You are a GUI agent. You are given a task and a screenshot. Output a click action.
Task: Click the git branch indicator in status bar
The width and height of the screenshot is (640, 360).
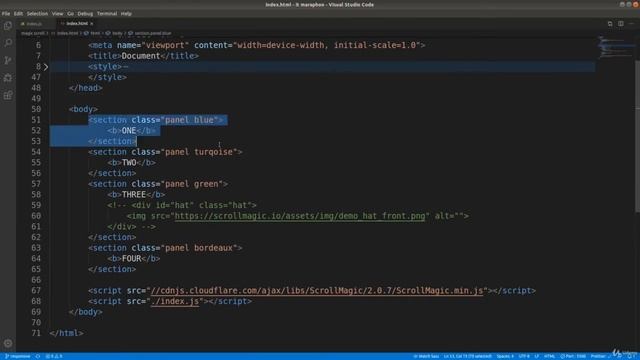(x=17, y=356)
